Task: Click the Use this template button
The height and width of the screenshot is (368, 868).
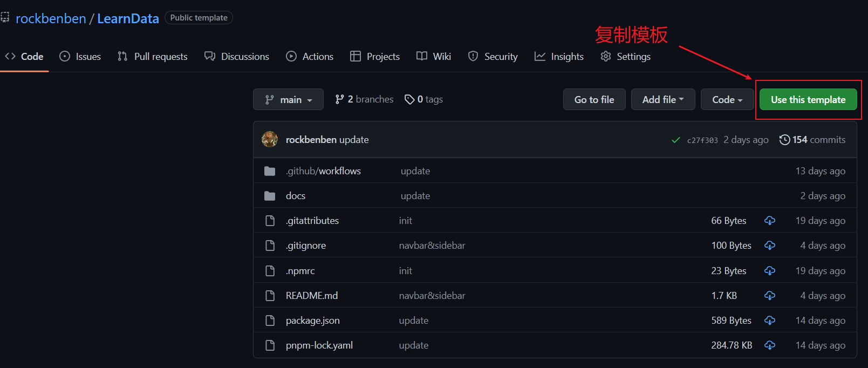Action: pos(808,99)
